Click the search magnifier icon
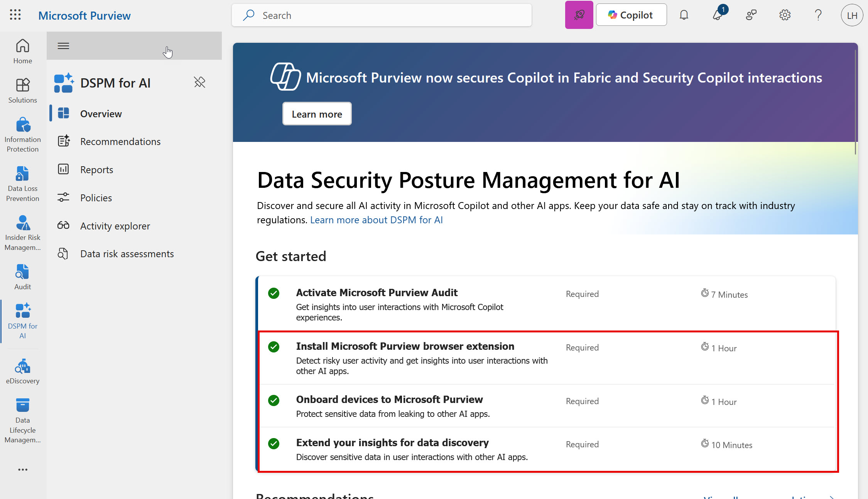 249,15
